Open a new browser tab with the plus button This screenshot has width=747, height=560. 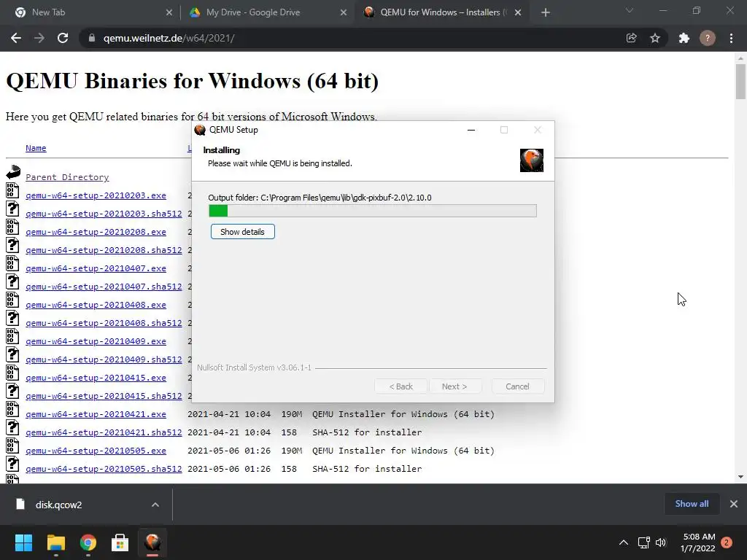tap(546, 12)
